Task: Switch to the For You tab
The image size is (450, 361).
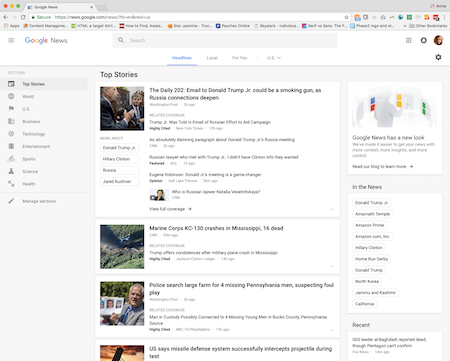Action: tap(240, 58)
